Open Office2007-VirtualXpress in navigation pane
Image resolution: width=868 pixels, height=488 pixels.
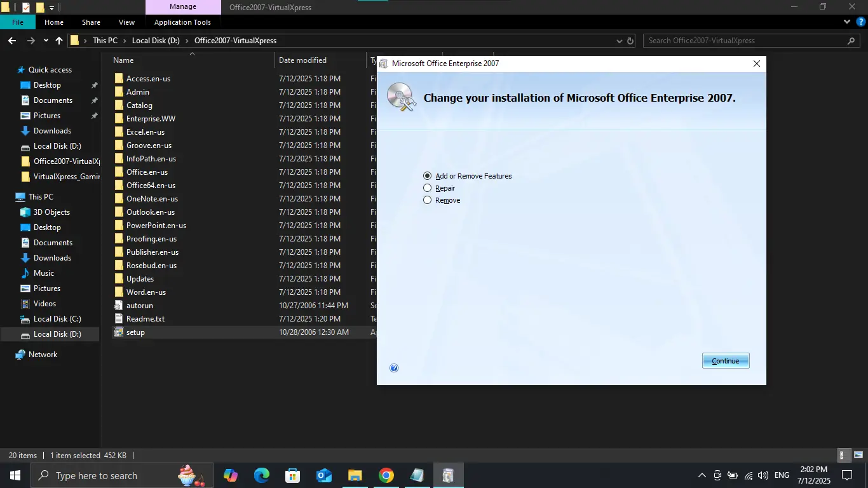[x=60, y=161]
